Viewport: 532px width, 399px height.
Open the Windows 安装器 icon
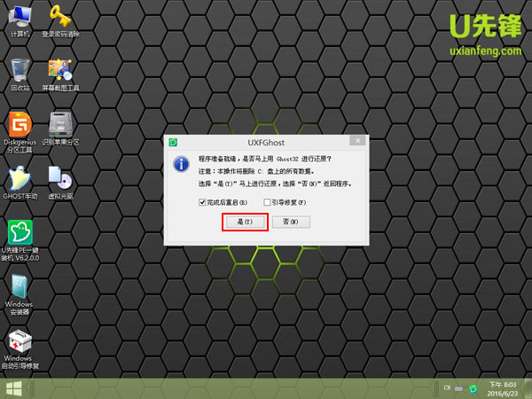(x=20, y=294)
